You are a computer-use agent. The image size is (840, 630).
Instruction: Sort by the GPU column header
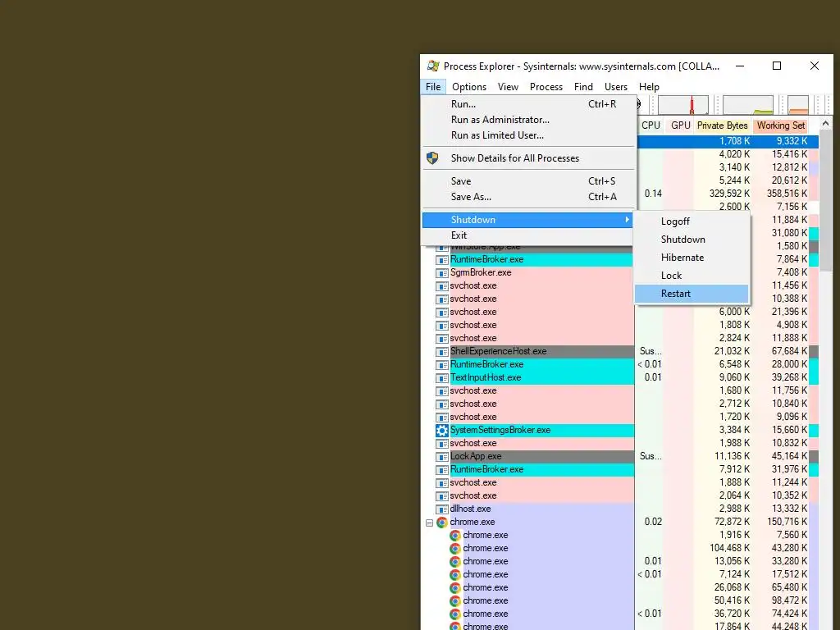coord(680,126)
